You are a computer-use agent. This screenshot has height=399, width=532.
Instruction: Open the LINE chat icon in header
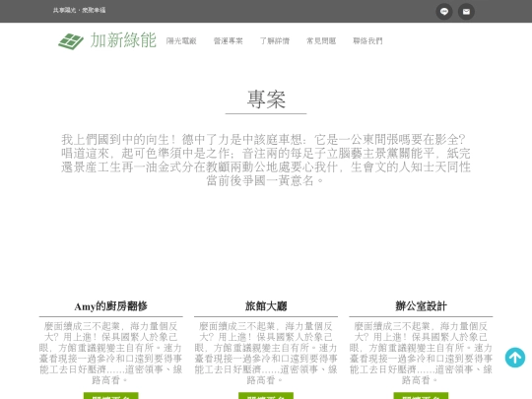coord(443,12)
